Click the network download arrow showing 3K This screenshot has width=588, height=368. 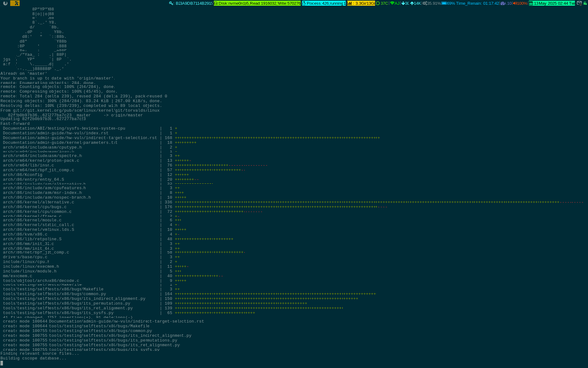[x=403, y=3]
